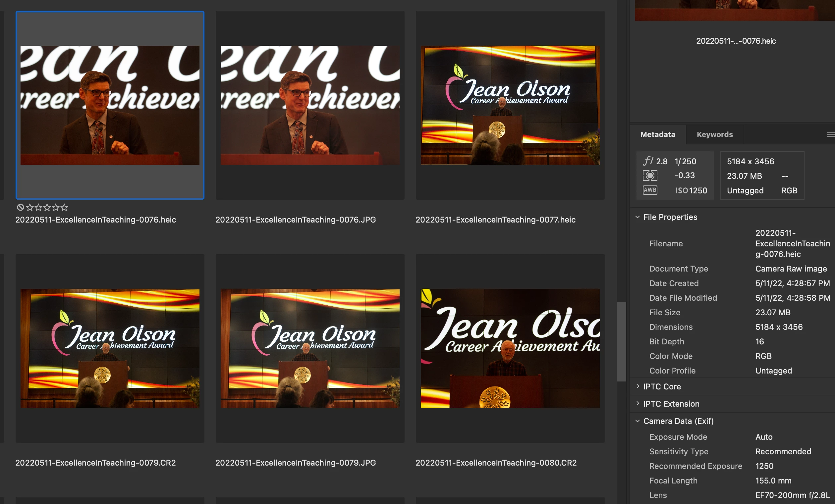Click the filename label 20220511-ExcellenceInTeaching-0079.JPG
This screenshot has height=504, width=835.
tap(296, 463)
